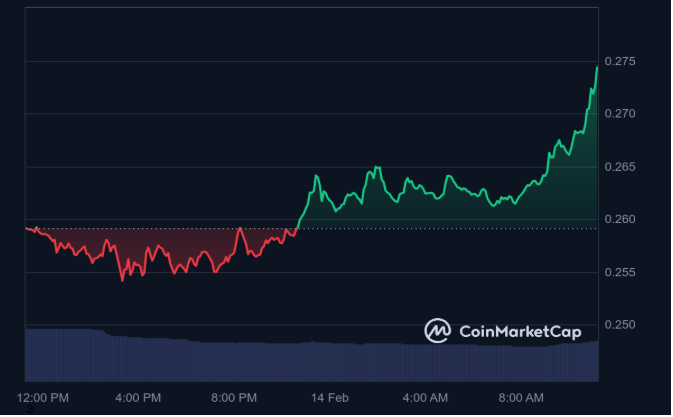
Task: Click the 4:00 PM time axis label
Action: (138, 397)
